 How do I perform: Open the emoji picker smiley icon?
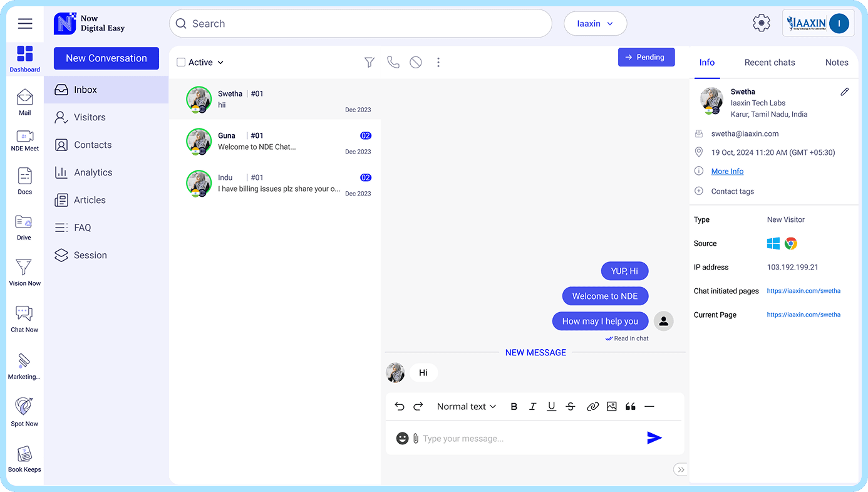(402, 439)
